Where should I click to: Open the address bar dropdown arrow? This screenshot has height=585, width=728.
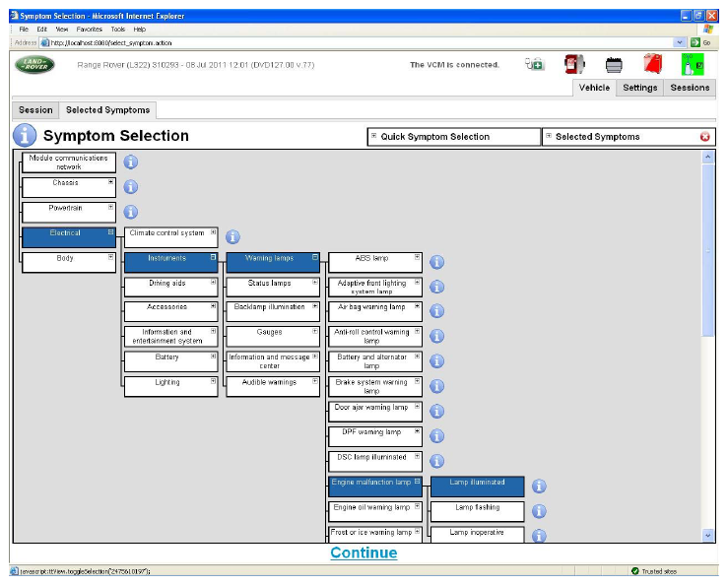pyautogui.click(x=680, y=42)
